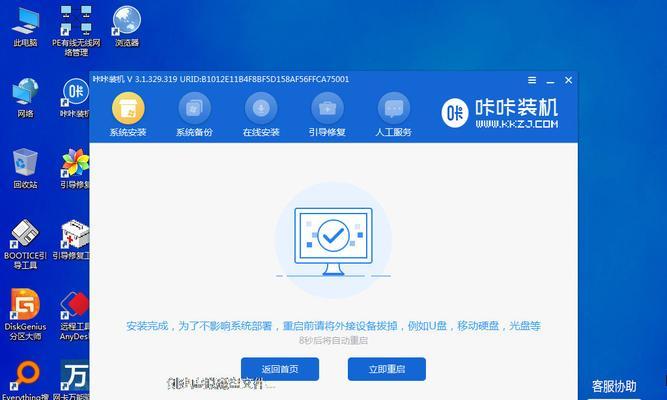Launch BOOTICE引导工具 desktop icon
The width and height of the screenshot is (667, 400).
click(25, 244)
